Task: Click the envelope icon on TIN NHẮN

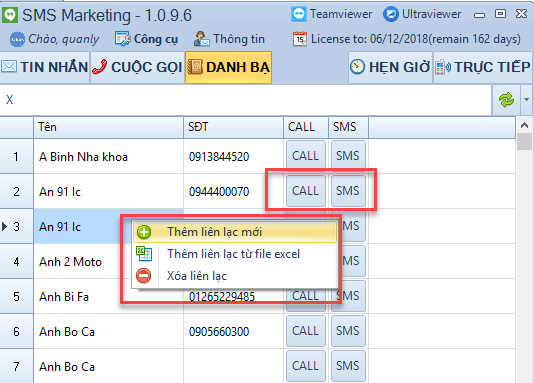Action: pyautogui.click(x=9, y=66)
